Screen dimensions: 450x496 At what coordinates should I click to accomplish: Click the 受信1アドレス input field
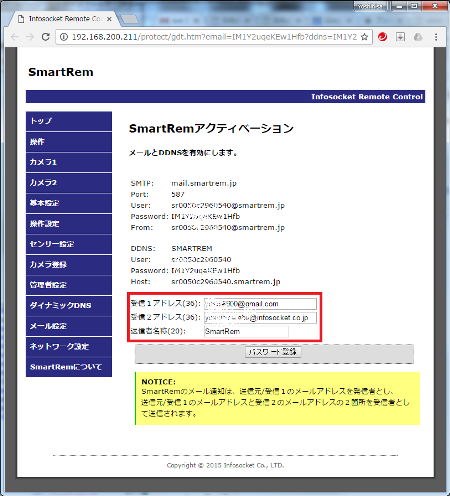click(260, 304)
